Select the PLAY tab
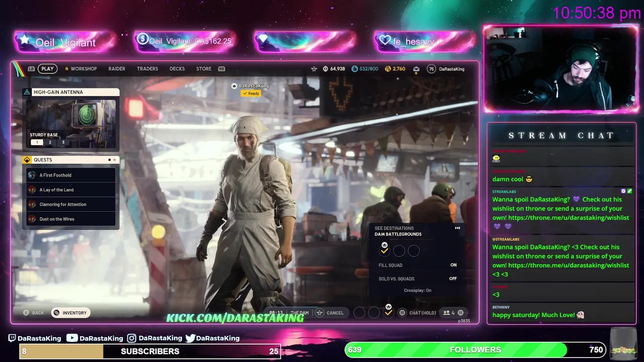Image resolution: width=644 pixels, height=362 pixels. [x=47, y=69]
